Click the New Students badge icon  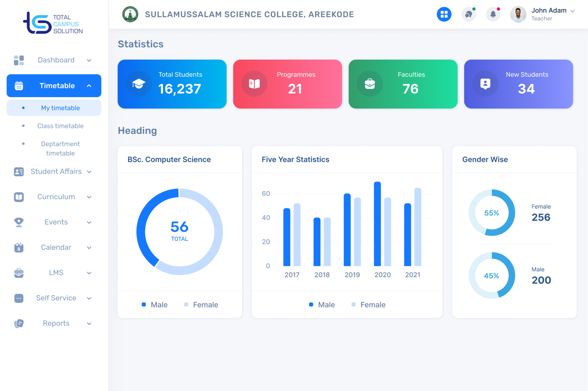(485, 84)
